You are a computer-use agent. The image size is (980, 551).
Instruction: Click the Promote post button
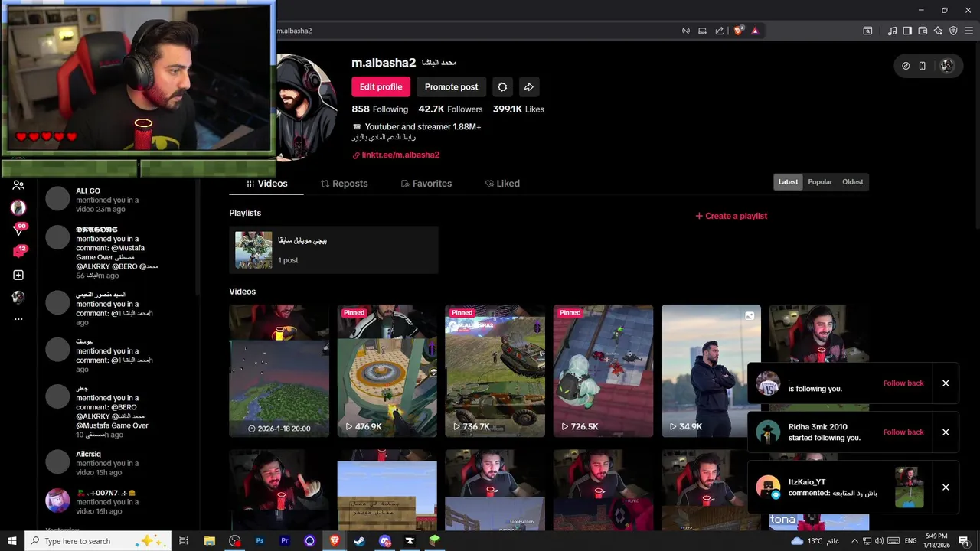(451, 86)
